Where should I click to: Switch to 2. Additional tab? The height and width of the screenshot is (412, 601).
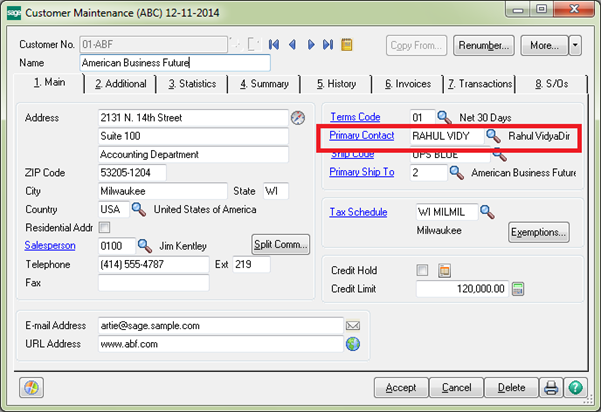[x=120, y=84]
